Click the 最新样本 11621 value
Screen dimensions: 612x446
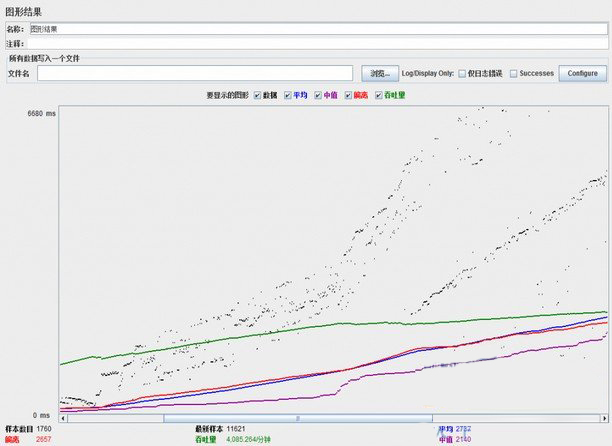pos(236,429)
